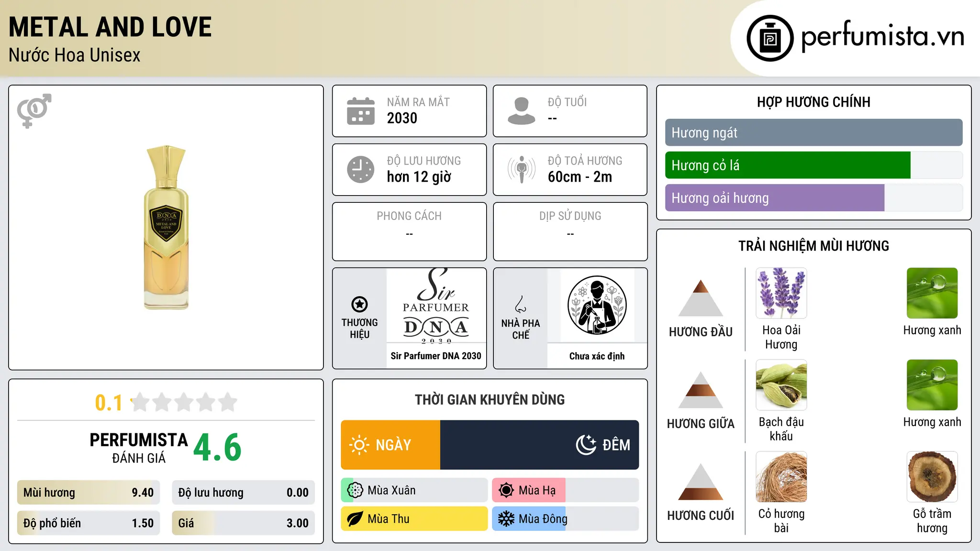This screenshot has height=551, width=980.
Task: Click the sillage value 60cm - 2m
Action: (x=580, y=177)
